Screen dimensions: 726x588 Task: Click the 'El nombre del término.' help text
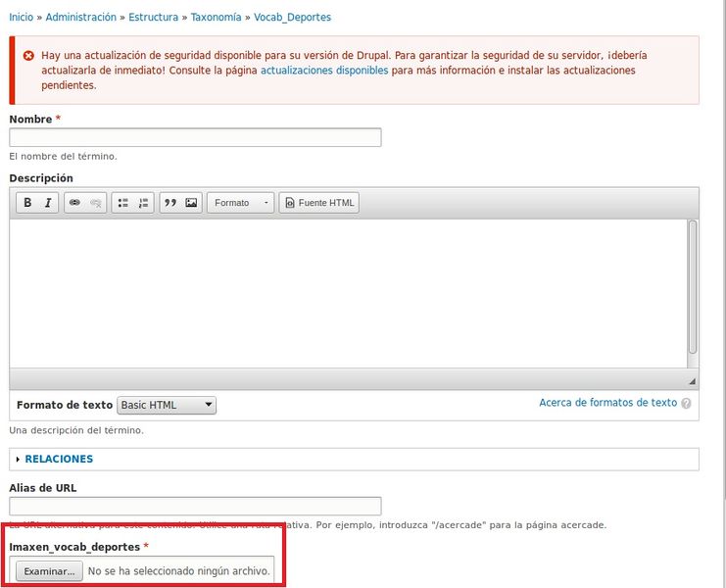click(x=63, y=157)
